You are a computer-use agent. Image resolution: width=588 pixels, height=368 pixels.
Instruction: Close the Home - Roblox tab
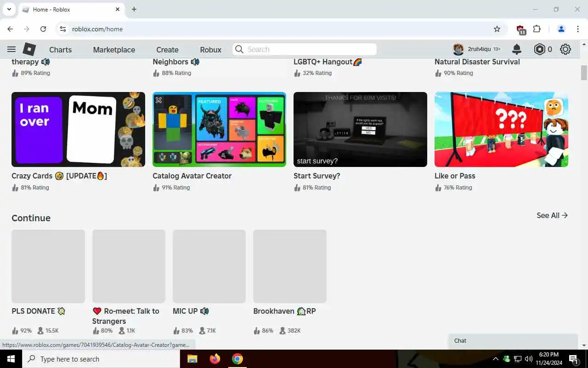(118, 9)
